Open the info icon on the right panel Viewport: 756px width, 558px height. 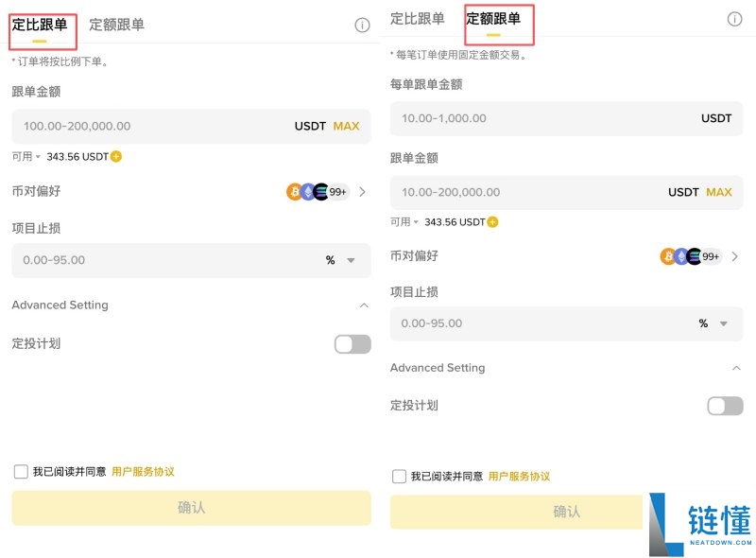click(x=735, y=19)
